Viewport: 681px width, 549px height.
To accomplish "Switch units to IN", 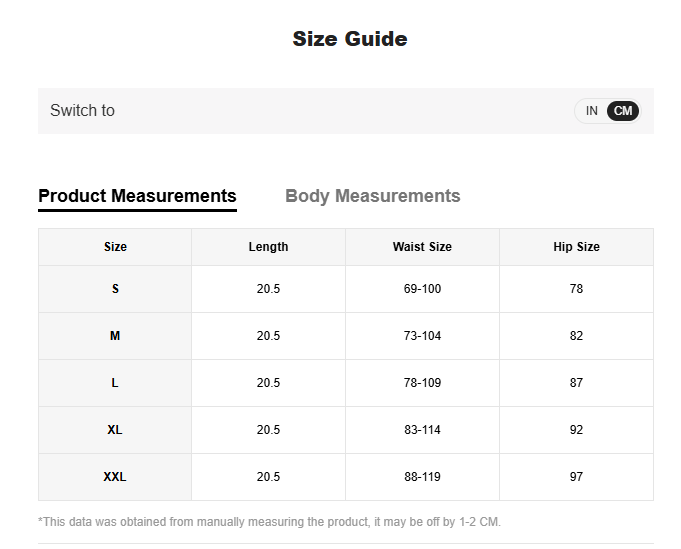I will (591, 111).
